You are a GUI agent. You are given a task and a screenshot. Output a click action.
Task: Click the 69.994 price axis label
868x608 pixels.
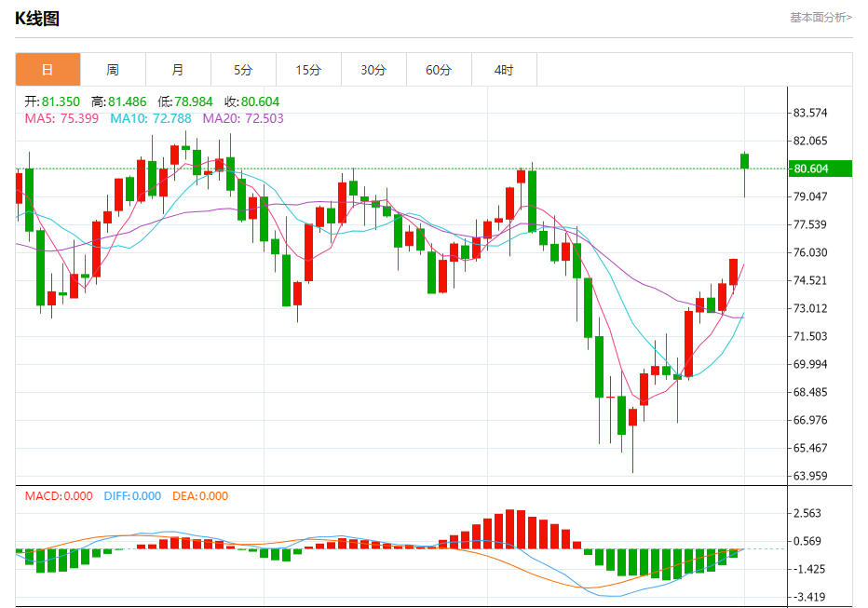click(810, 364)
